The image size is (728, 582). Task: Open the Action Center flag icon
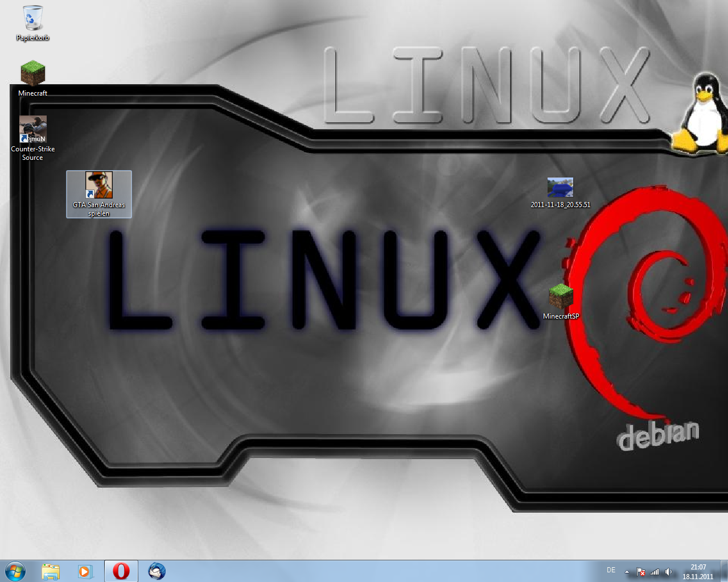(641, 572)
